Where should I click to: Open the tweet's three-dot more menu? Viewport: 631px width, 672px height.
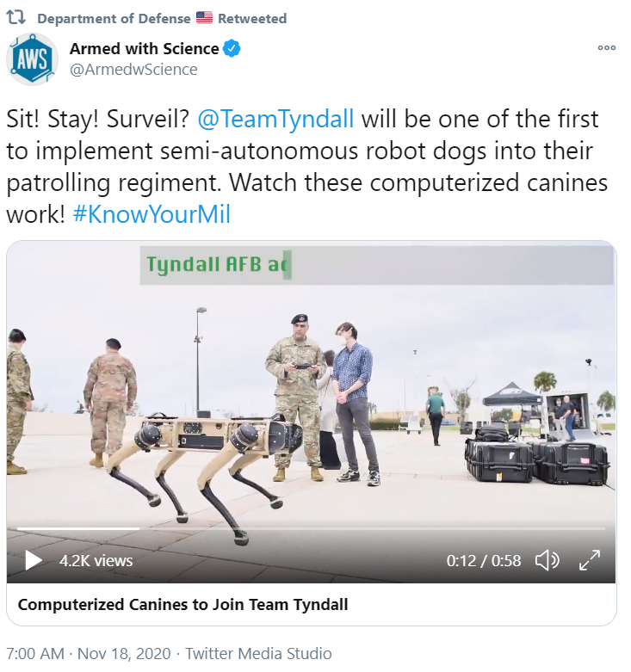(x=607, y=47)
